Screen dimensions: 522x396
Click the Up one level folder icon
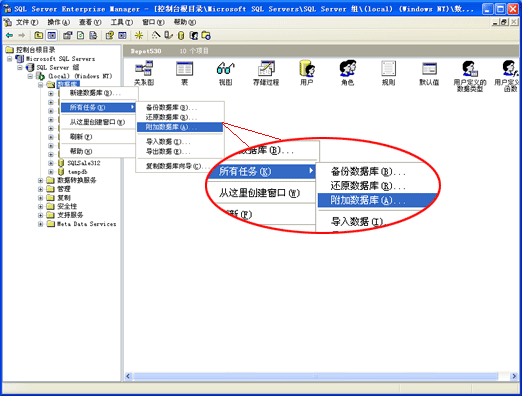point(39,35)
